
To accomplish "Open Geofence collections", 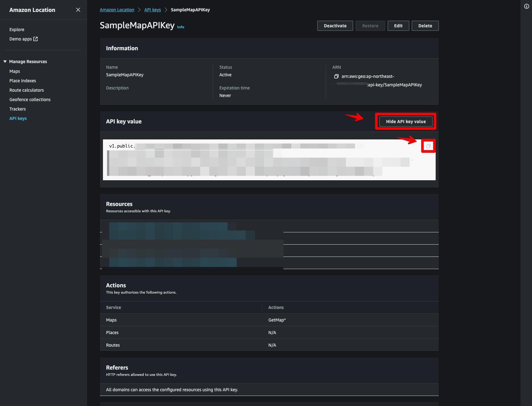I will [x=30, y=100].
